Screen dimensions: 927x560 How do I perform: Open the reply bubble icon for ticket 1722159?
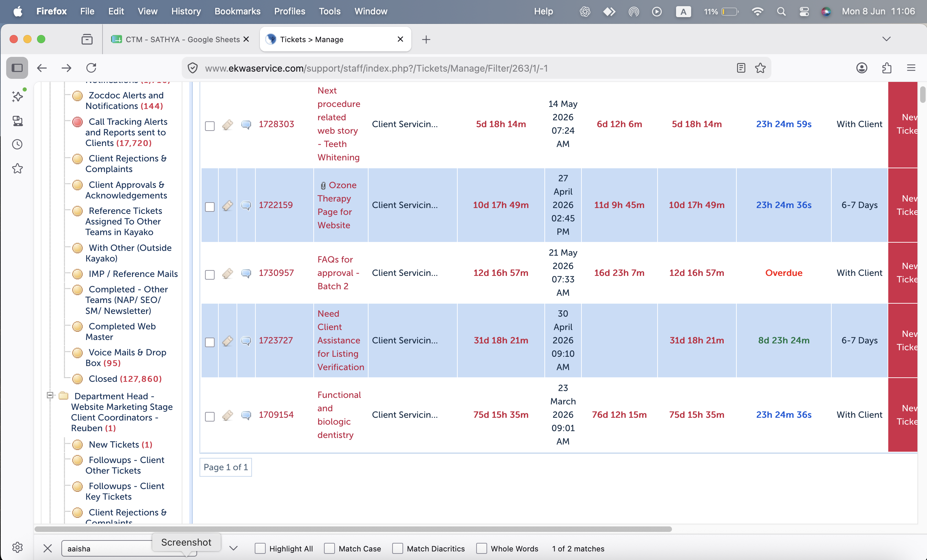pyautogui.click(x=246, y=205)
